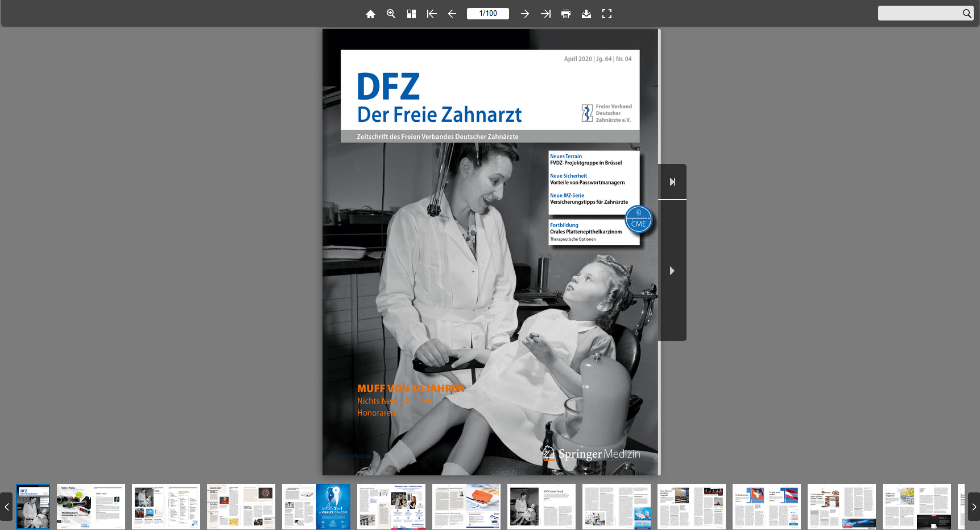Image resolution: width=980 pixels, height=530 pixels.
Task: Open the thumbnail showing a virus image
Action: click(241, 507)
